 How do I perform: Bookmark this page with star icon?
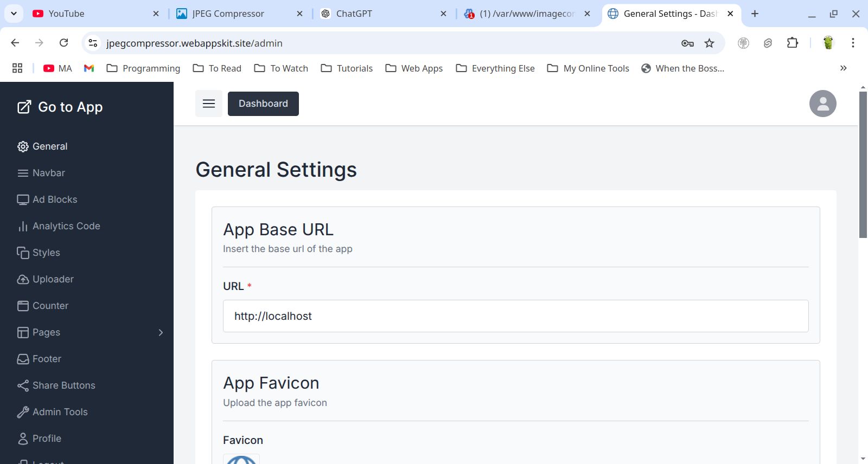tap(709, 43)
